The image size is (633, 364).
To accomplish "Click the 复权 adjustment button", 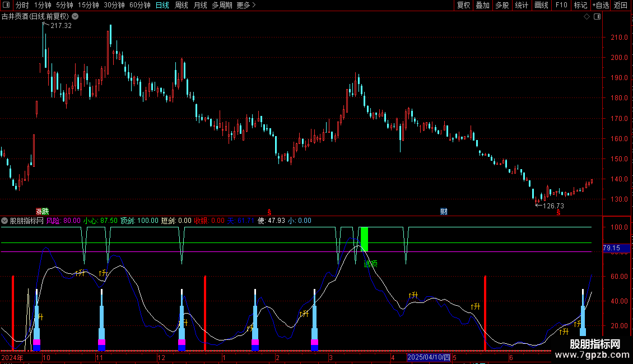I will pos(464,5).
